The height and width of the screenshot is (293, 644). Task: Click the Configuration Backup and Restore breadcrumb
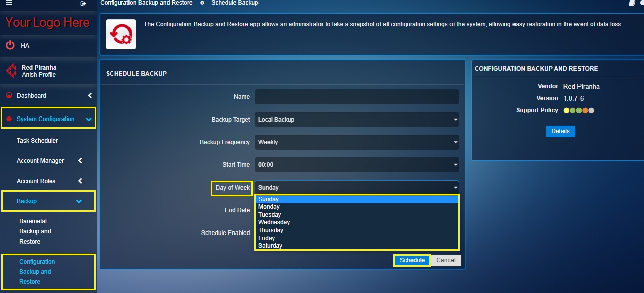(x=147, y=3)
